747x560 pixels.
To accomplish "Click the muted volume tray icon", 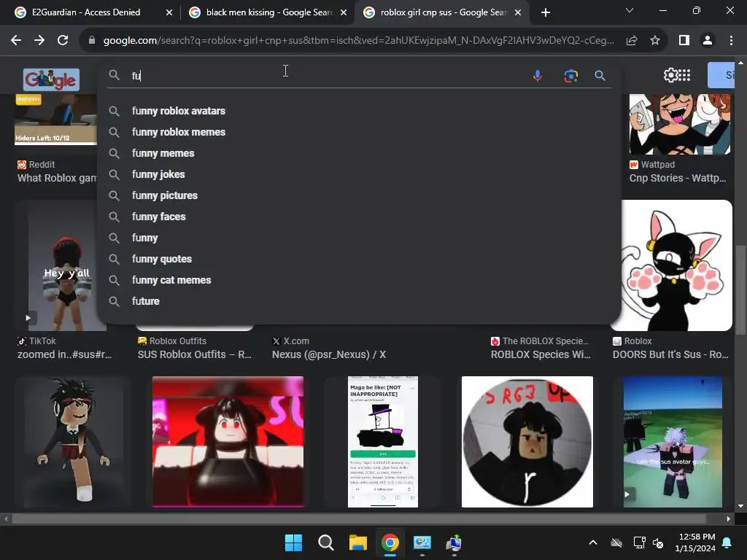I will (658, 542).
